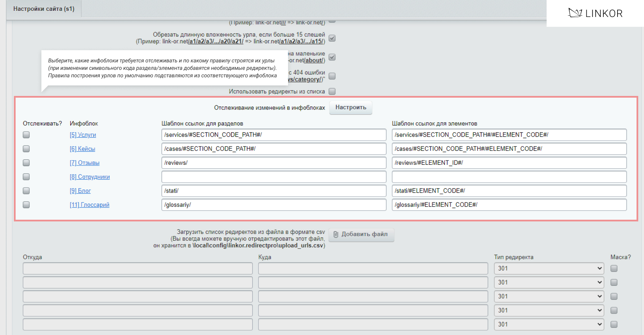Image resolution: width=644 pixels, height=335 pixels.
Task: Open the first redirect type 301 dropdown
Action: (x=549, y=269)
